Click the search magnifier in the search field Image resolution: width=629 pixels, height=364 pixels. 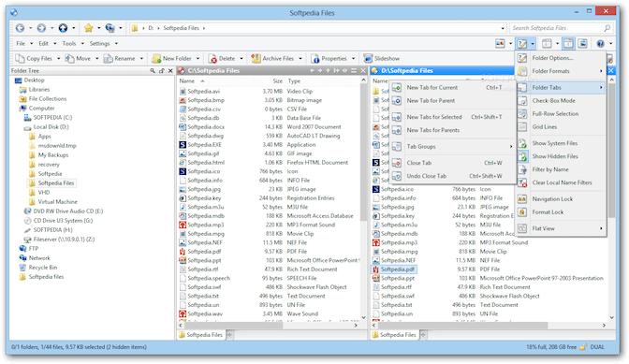click(607, 28)
